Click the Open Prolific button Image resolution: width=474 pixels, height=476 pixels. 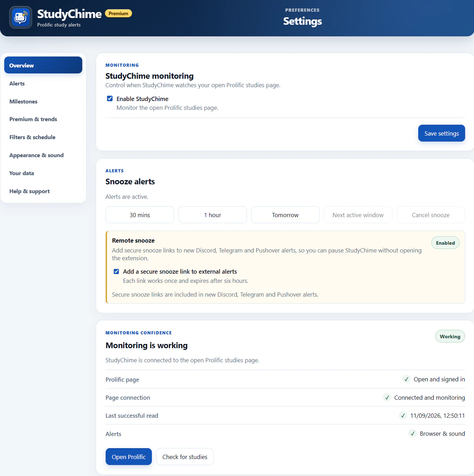[129, 457]
